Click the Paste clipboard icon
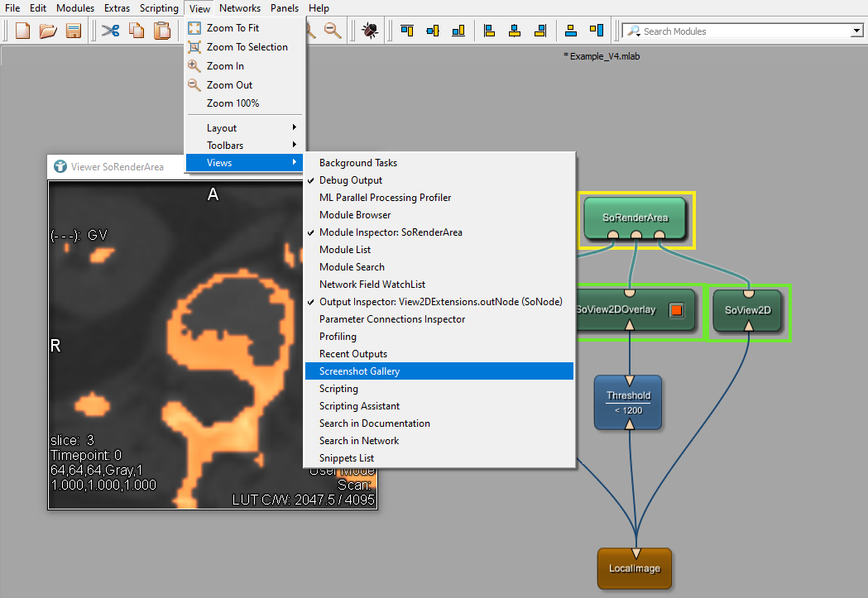 coord(162,31)
